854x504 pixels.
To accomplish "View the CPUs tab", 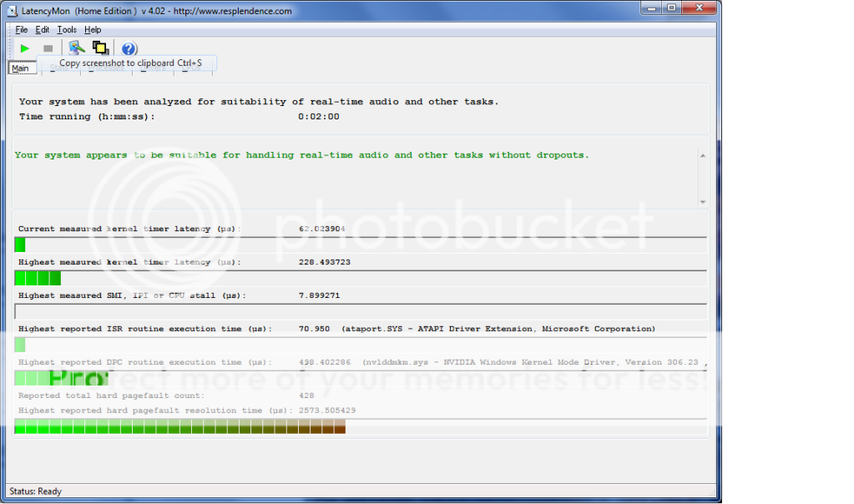I will coord(192,68).
